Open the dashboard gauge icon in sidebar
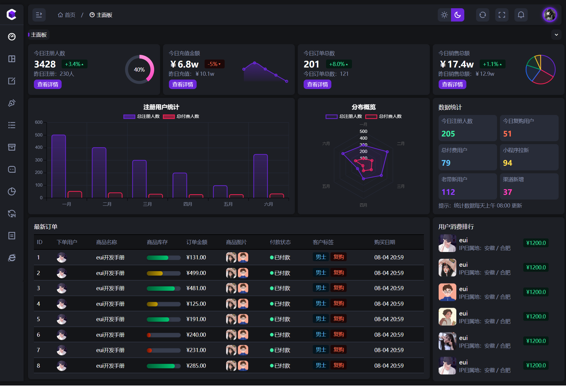 (x=12, y=37)
